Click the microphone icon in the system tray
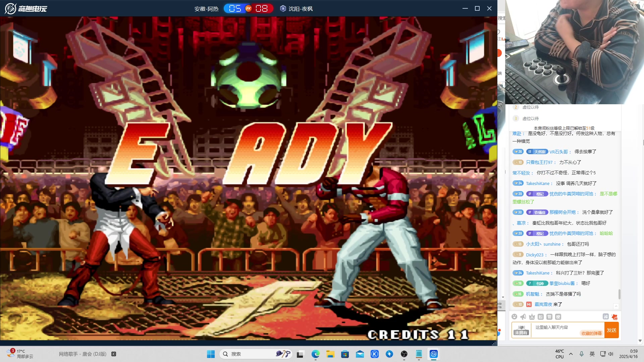This screenshot has height=362, width=644. [x=582, y=354]
